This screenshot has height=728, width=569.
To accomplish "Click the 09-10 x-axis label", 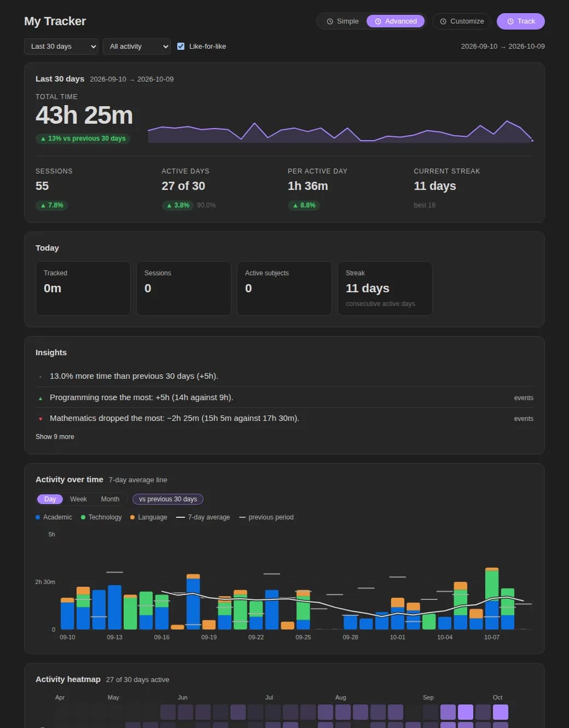I will tap(67, 637).
